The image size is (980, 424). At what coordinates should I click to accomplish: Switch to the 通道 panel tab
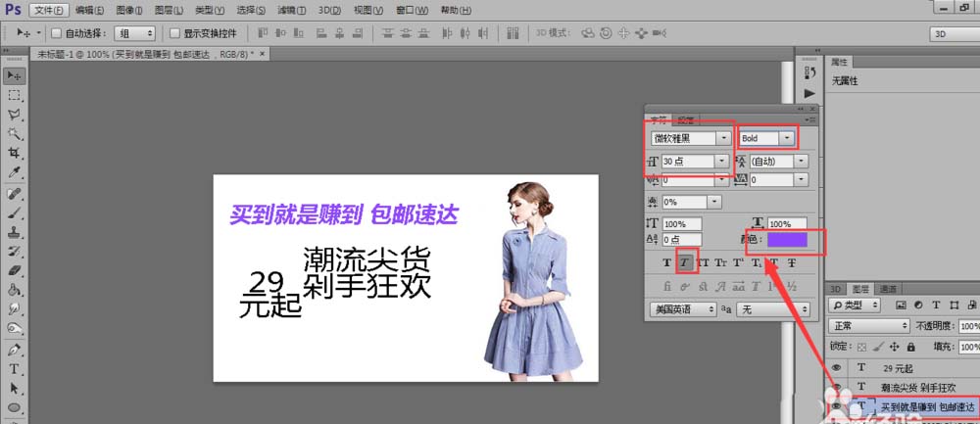pyautogui.click(x=888, y=289)
